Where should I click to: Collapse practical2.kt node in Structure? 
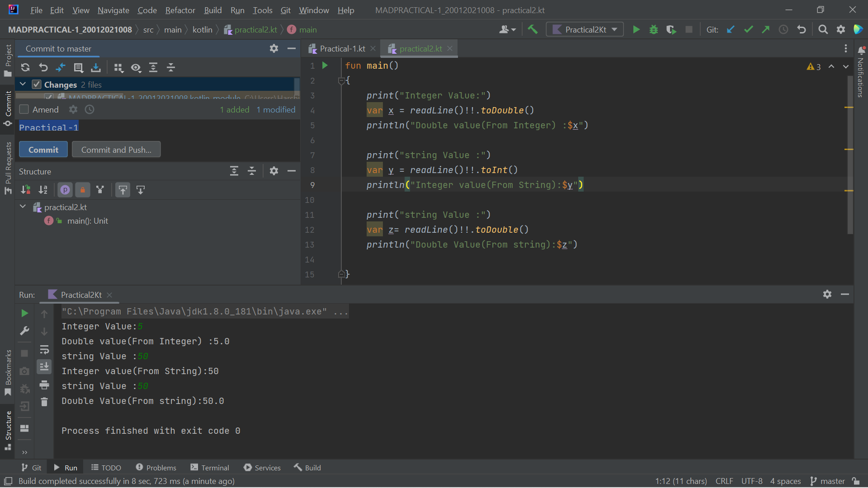click(23, 207)
